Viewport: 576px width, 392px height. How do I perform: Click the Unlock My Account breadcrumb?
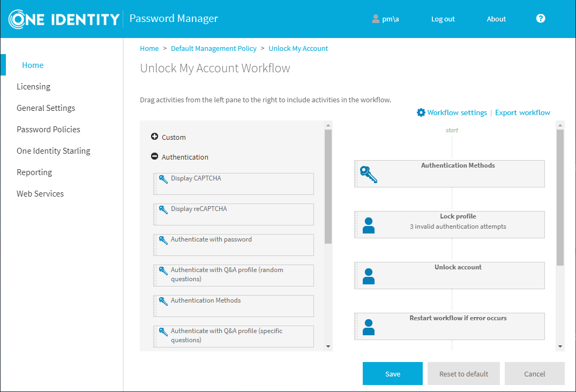(298, 48)
